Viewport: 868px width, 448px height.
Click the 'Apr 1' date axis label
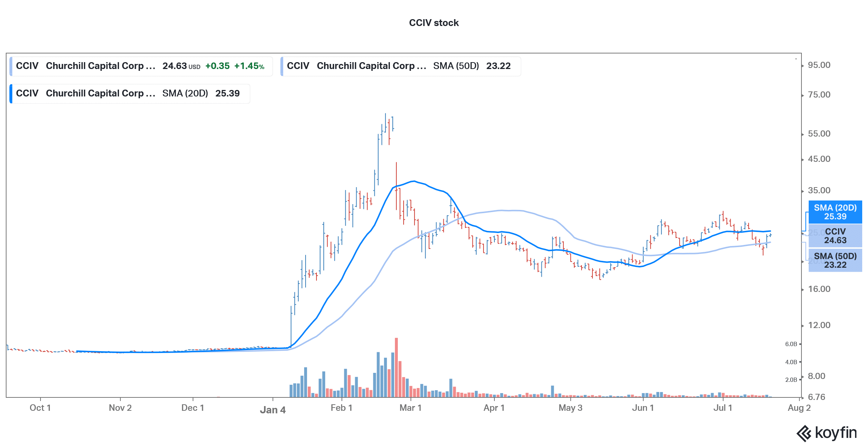(x=494, y=408)
